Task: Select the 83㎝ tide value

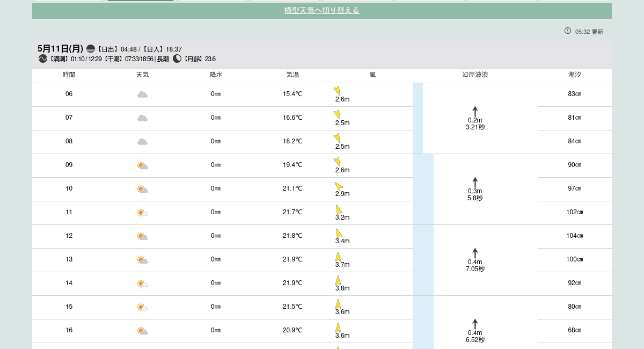Action: [575, 94]
